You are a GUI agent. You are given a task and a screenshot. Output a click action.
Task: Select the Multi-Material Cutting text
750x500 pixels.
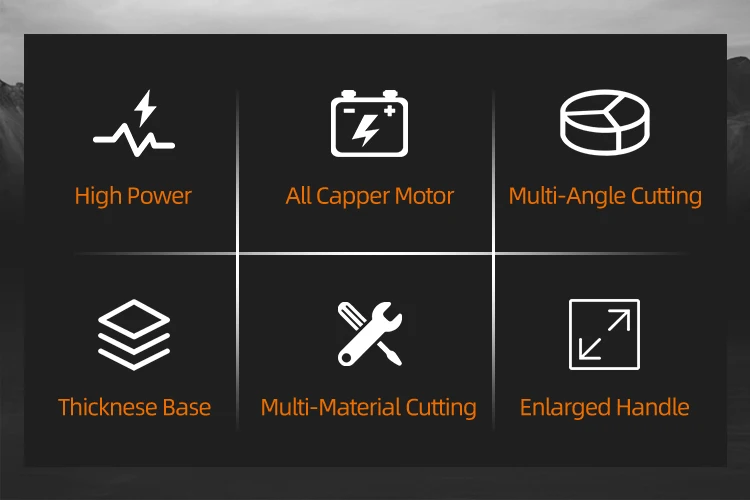[x=369, y=408]
